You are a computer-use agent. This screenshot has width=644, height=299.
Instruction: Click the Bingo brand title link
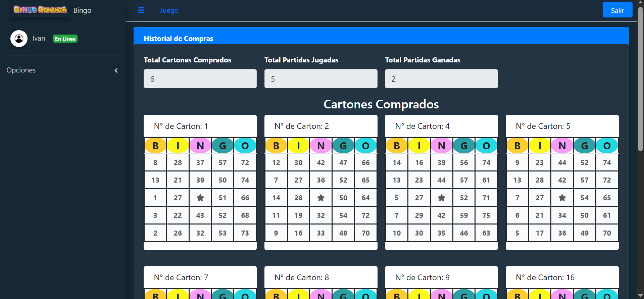point(82,10)
